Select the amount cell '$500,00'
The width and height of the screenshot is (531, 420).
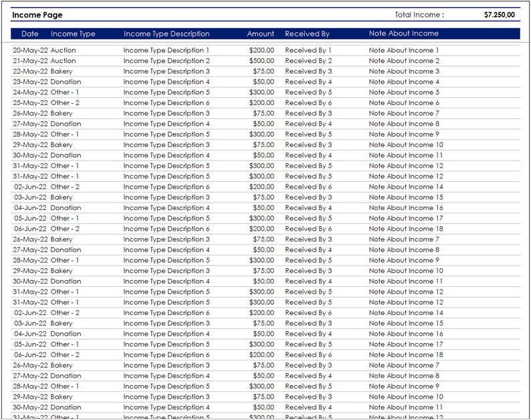click(261, 61)
